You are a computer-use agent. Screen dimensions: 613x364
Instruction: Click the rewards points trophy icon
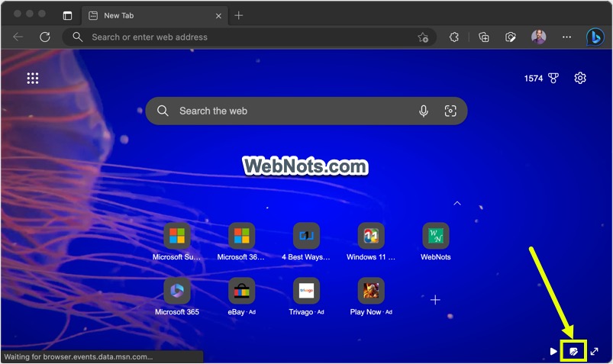pyautogui.click(x=553, y=79)
